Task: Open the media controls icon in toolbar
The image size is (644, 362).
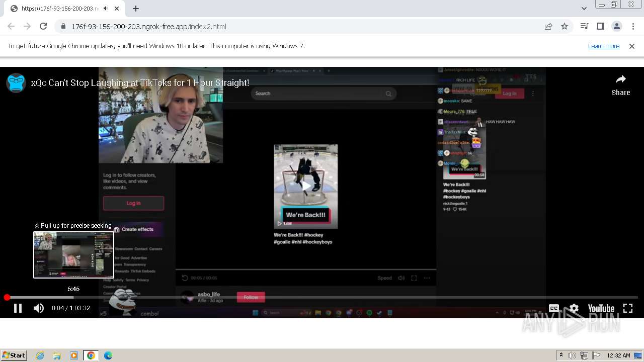Action: pos(584,26)
